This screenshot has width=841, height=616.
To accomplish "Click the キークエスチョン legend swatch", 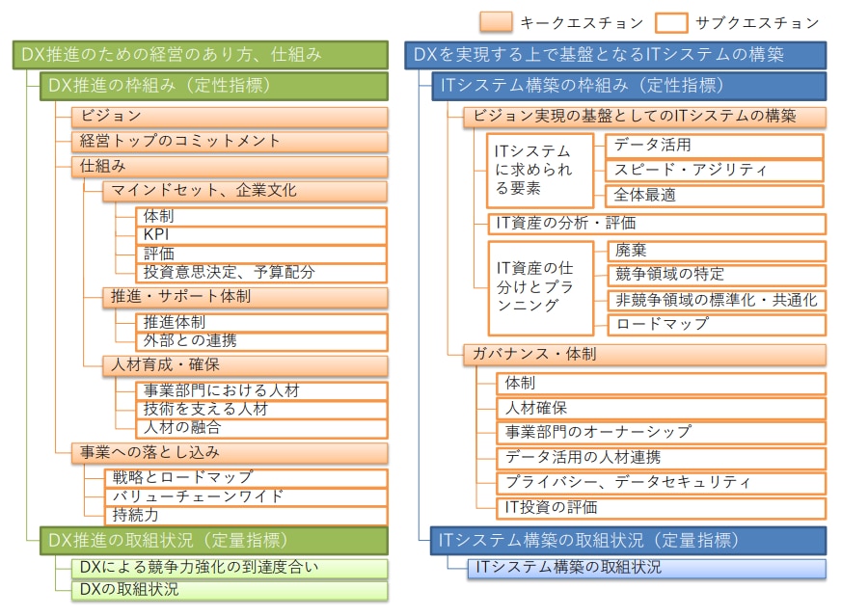I will click(x=495, y=21).
